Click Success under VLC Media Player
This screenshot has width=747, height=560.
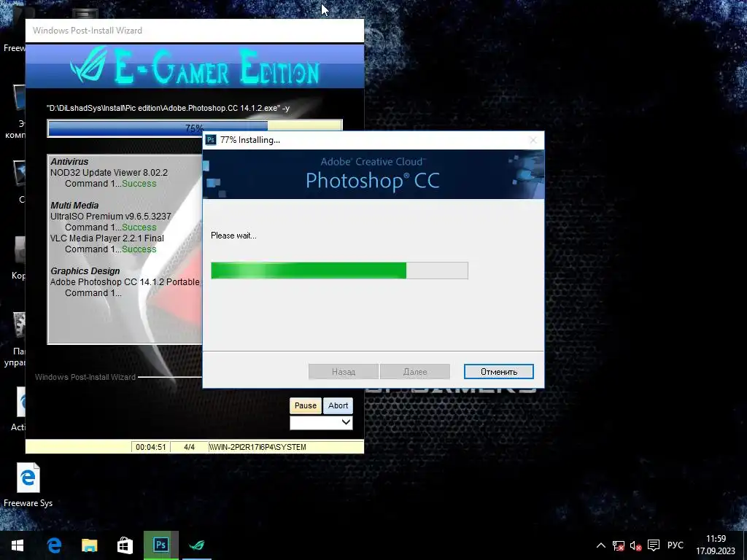tap(139, 249)
